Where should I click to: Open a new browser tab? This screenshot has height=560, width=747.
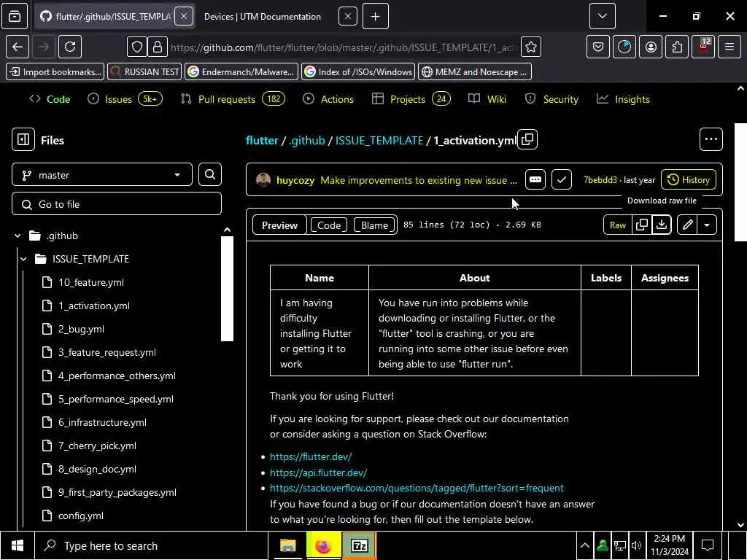tap(376, 17)
